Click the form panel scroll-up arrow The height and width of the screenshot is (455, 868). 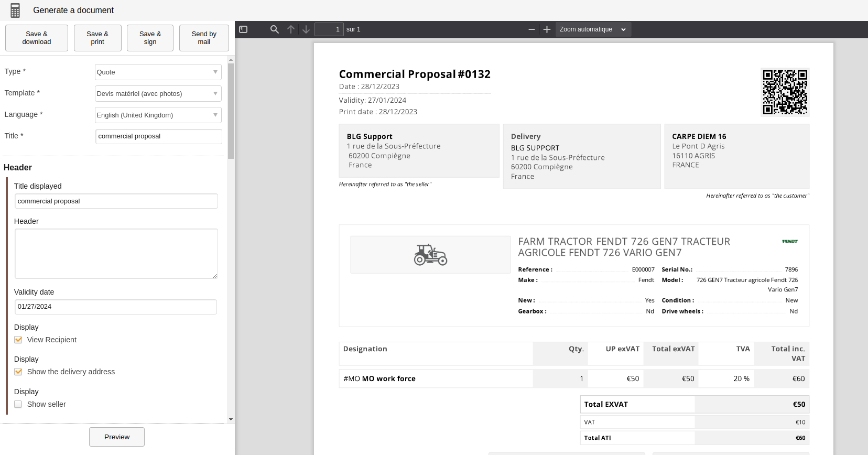231,60
